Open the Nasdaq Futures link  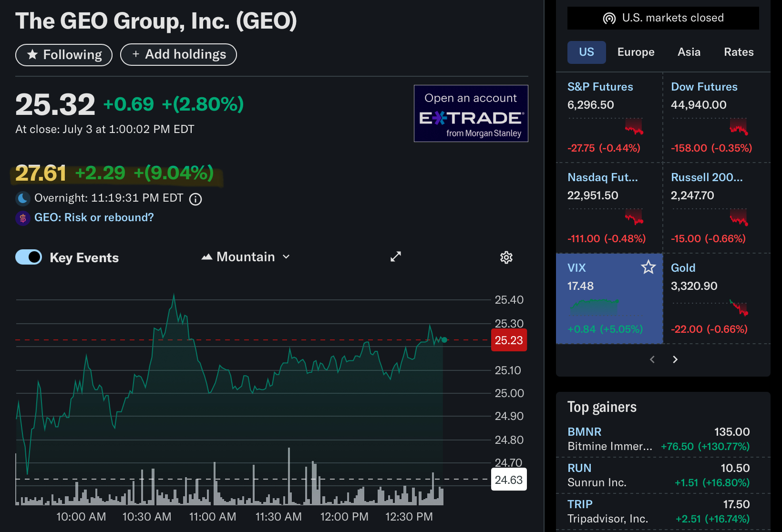(x=603, y=177)
